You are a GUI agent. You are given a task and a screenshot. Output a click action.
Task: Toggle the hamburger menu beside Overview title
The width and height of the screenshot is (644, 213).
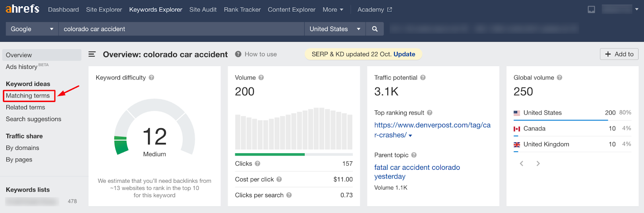92,54
